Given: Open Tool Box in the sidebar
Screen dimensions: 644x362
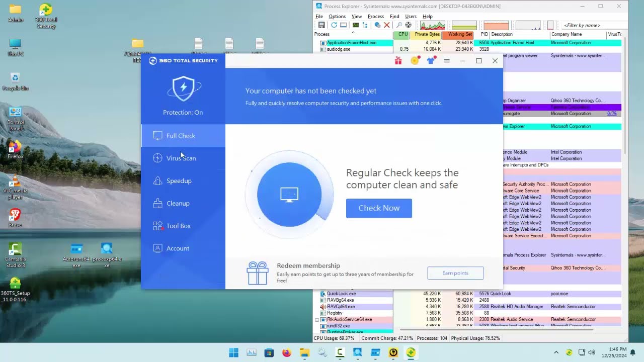Looking at the screenshot, I should coord(183,226).
